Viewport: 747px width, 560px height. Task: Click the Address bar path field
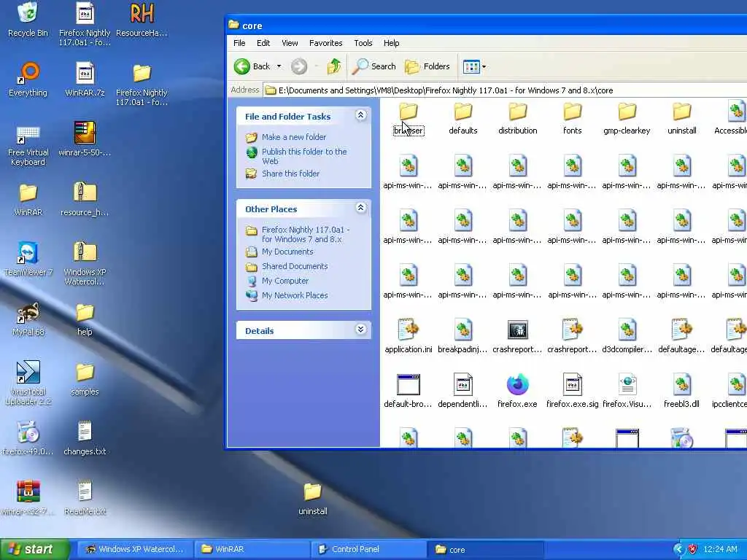point(505,90)
